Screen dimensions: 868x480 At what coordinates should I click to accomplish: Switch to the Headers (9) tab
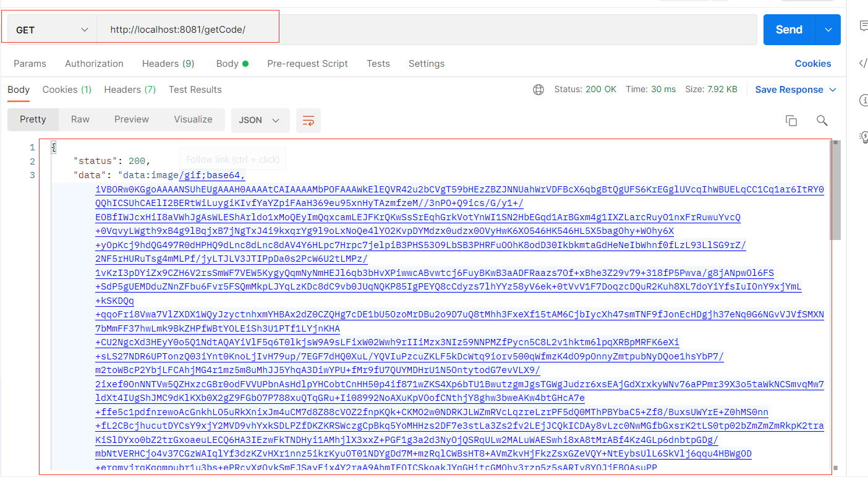click(x=168, y=64)
